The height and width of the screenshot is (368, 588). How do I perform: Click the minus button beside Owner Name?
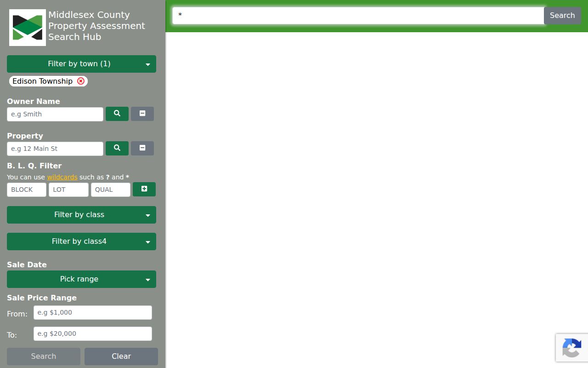pyautogui.click(x=142, y=114)
